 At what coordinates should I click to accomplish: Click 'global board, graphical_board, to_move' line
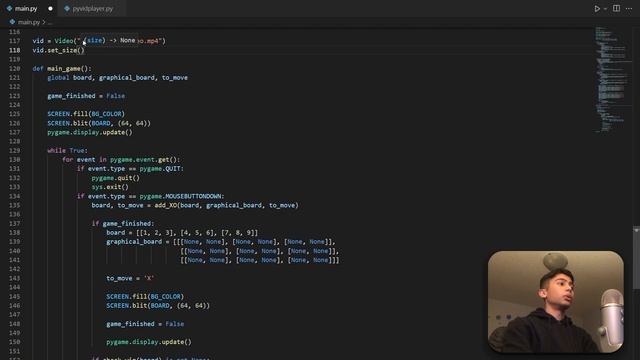118,78
